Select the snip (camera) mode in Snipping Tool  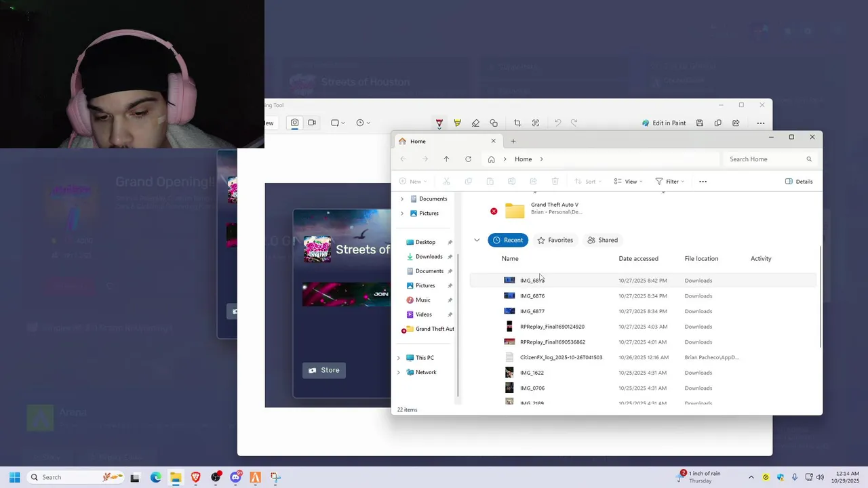pyautogui.click(x=294, y=123)
